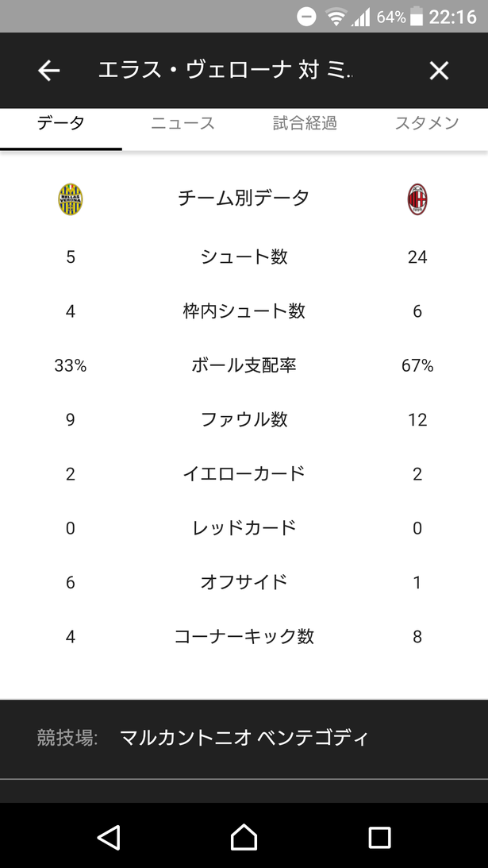
Task: Switch to the 試合経過 tab
Action: (305, 123)
